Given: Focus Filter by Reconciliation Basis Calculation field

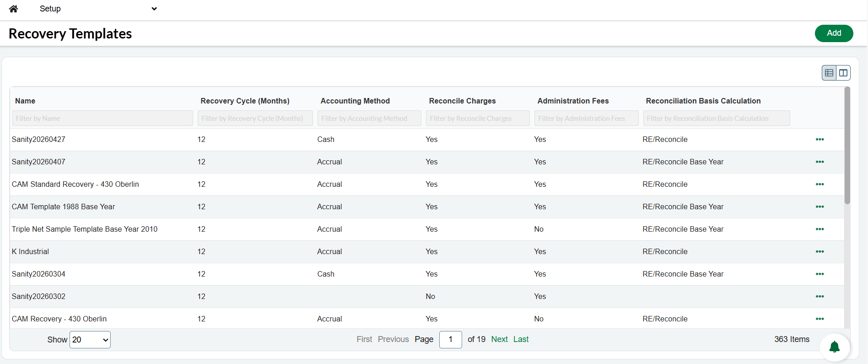Looking at the screenshot, I should 717,118.
